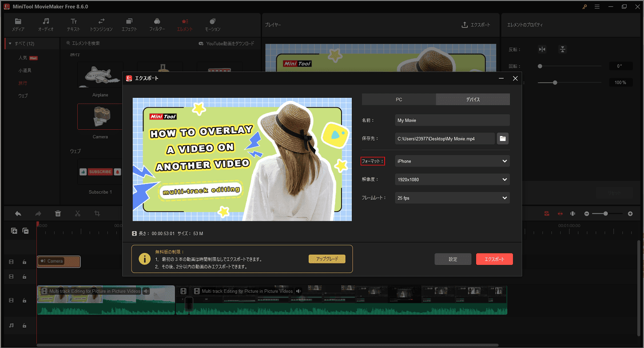The height and width of the screenshot is (348, 644).
Task: Toggle the lock on the music track
Action: 24,325
